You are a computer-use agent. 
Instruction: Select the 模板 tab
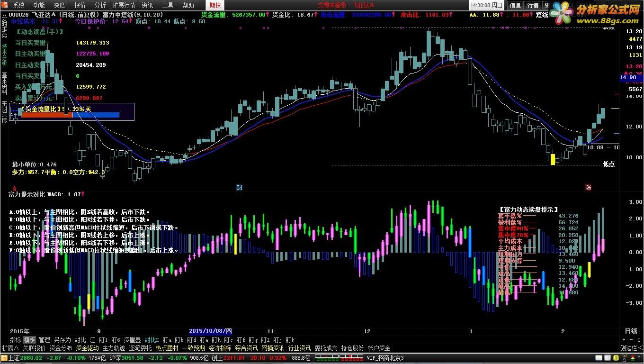tap(30, 340)
